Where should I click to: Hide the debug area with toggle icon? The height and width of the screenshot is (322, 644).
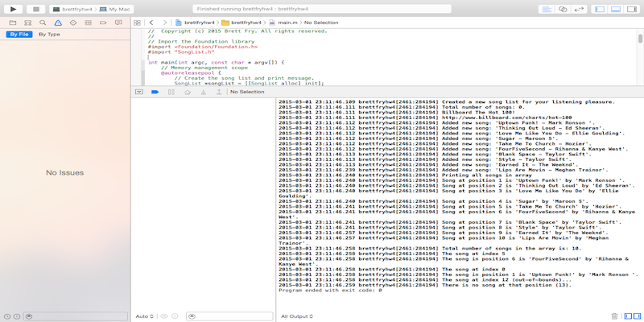pyautogui.click(x=138, y=92)
